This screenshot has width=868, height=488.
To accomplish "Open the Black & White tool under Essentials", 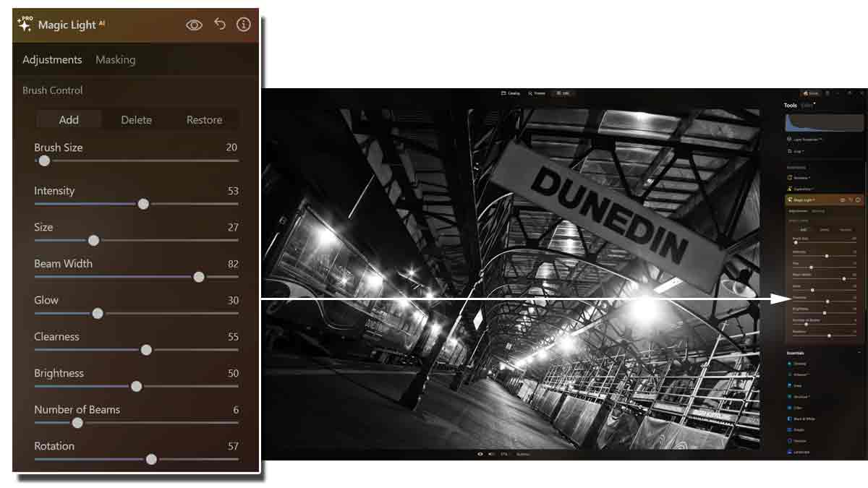I will (803, 419).
